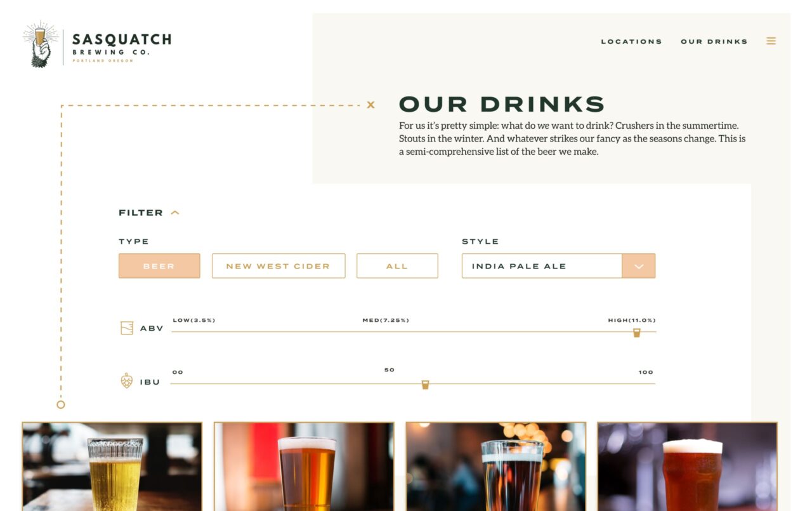Open the pale lager beer photo

(112, 467)
